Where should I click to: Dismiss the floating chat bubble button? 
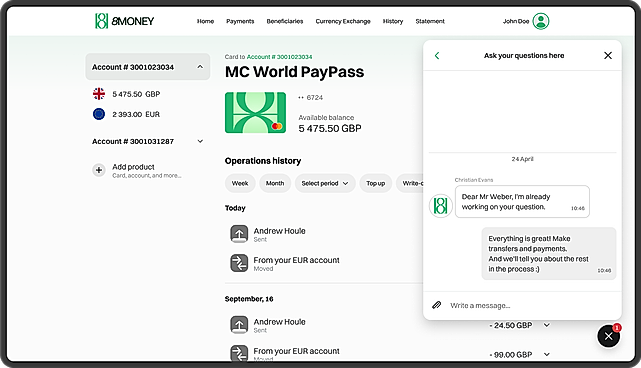[608, 336]
